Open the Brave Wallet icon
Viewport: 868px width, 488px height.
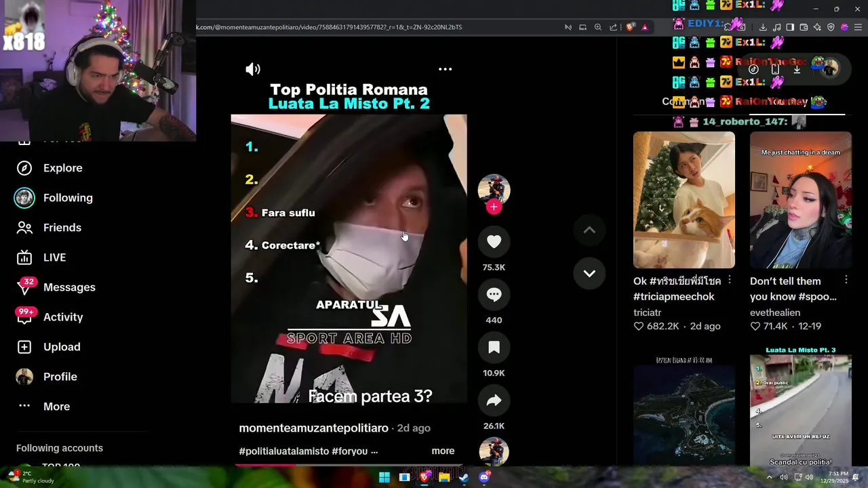tap(804, 27)
